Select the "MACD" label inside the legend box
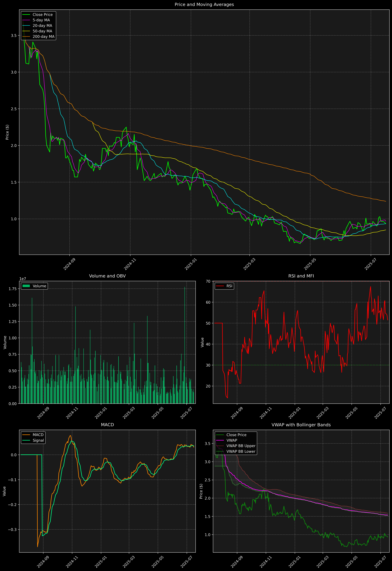This screenshot has width=392, height=571. coord(38,435)
